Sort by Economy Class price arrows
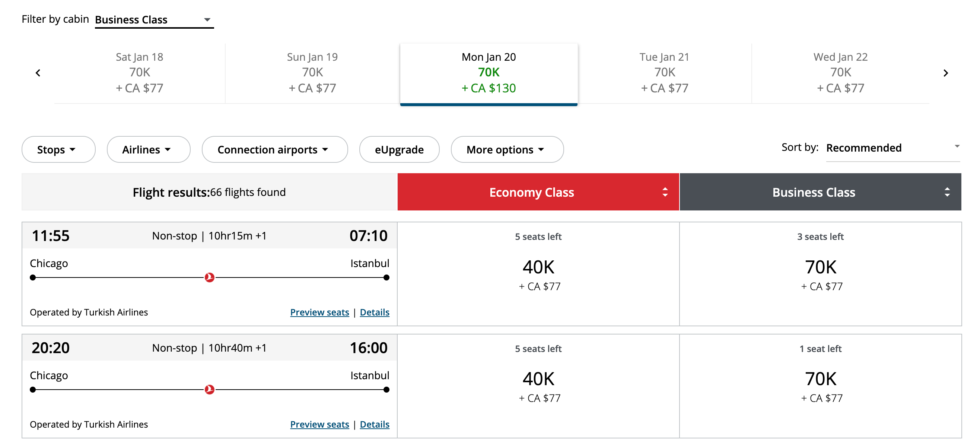The width and height of the screenshot is (980, 444). (665, 192)
